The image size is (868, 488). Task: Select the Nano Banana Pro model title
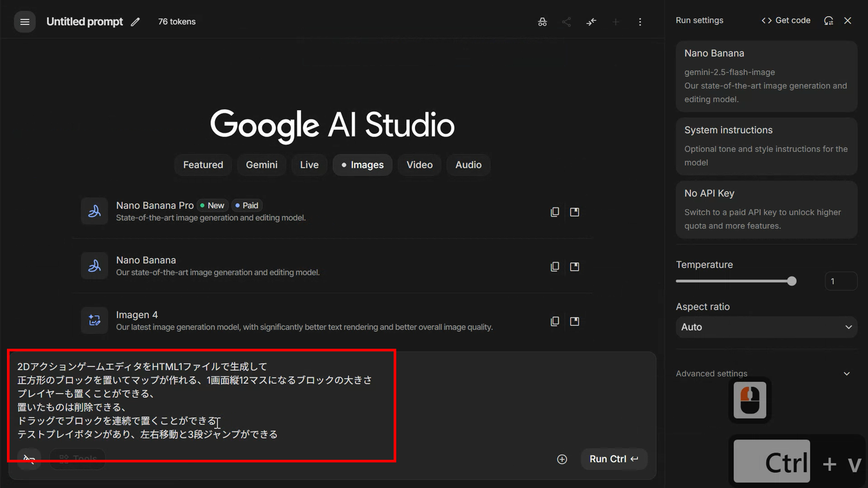pyautogui.click(x=155, y=206)
